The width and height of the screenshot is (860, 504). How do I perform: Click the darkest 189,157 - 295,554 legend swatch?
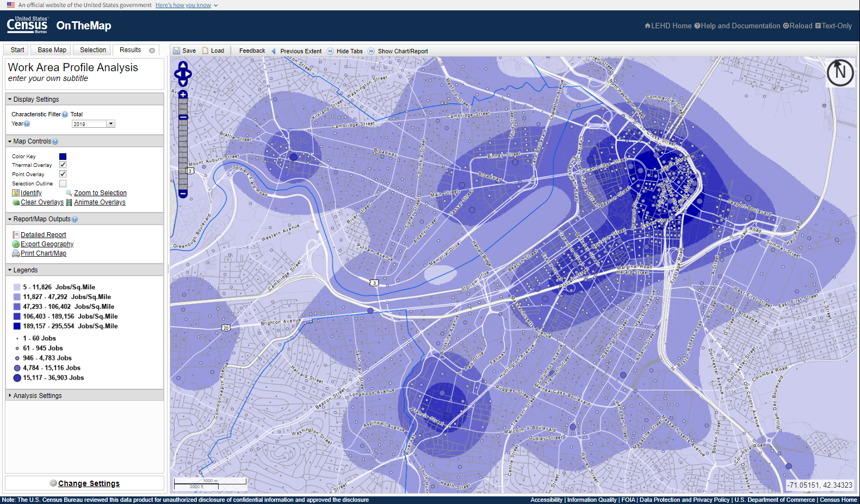click(17, 326)
